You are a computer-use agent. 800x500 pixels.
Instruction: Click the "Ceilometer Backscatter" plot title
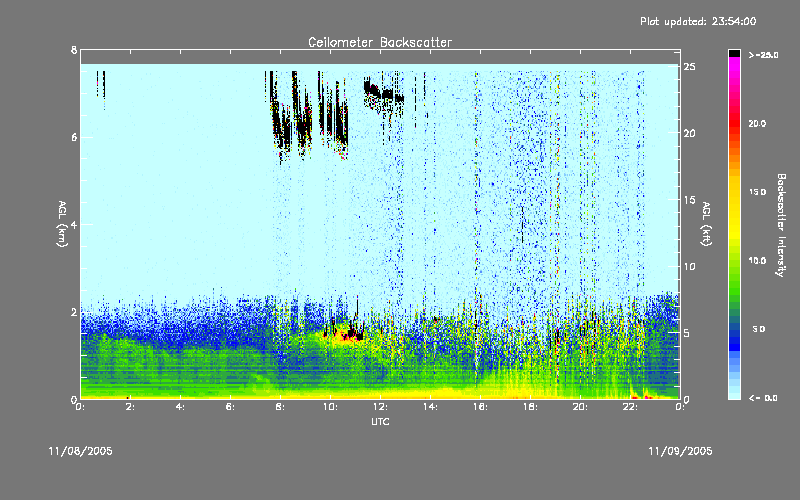380,42
